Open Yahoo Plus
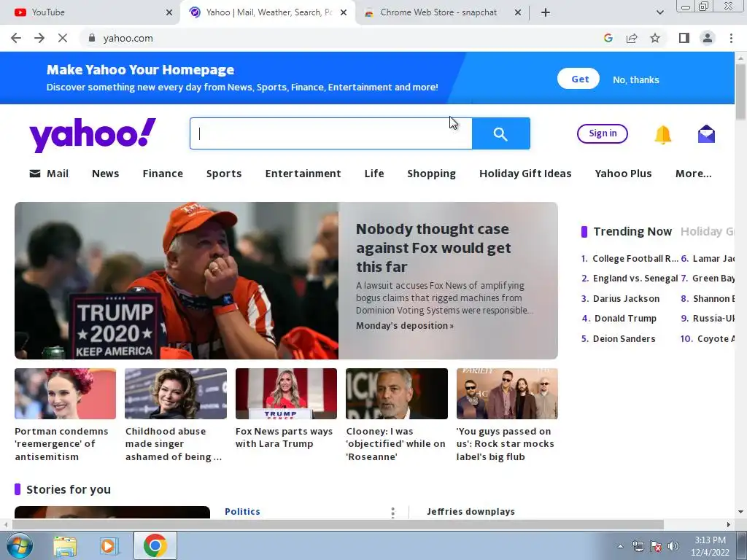 623,174
